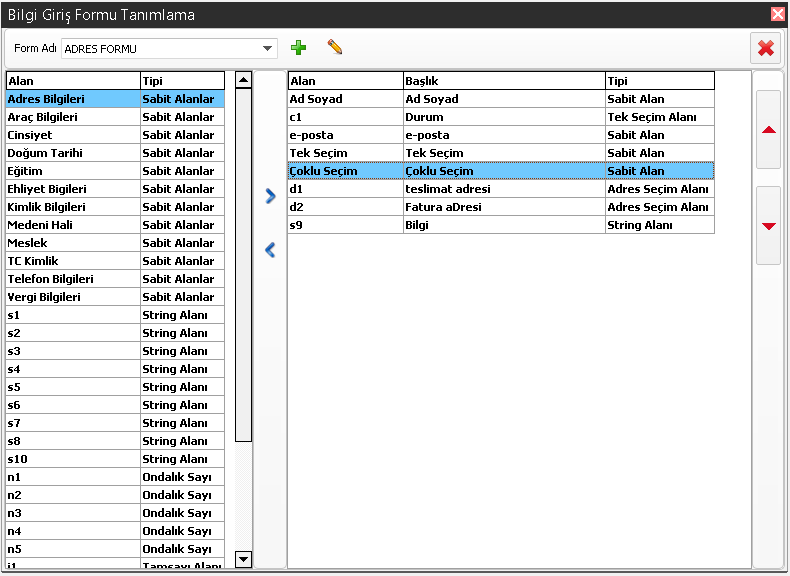This screenshot has width=790, height=576.
Task: Click the Başlık column header
Action: pyautogui.click(x=504, y=81)
